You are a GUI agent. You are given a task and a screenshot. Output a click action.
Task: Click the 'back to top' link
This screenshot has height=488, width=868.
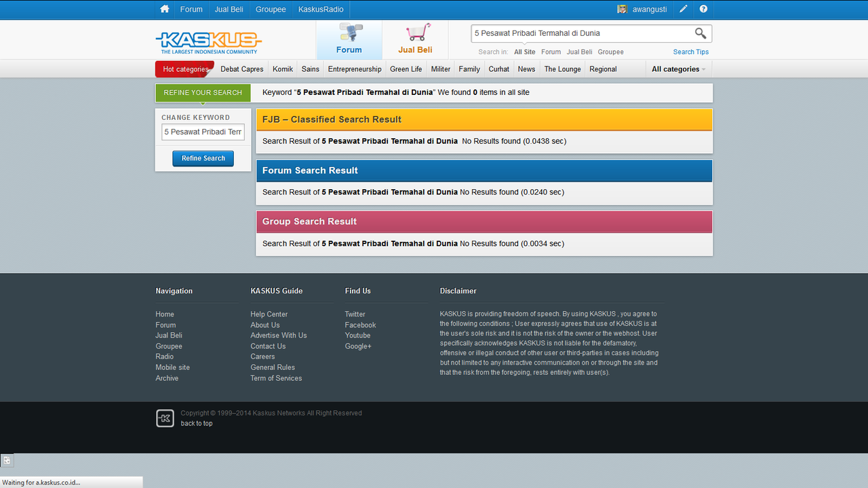pyautogui.click(x=197, y=424)
